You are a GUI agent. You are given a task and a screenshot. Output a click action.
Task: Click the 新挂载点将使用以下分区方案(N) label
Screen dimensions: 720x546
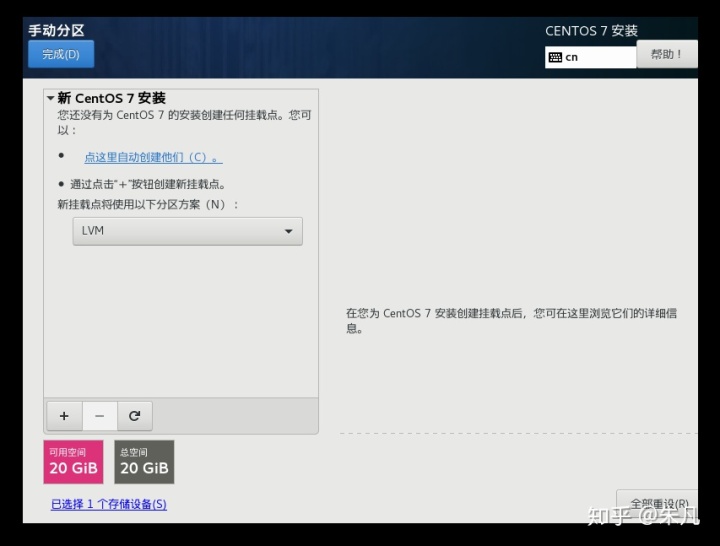148,204
